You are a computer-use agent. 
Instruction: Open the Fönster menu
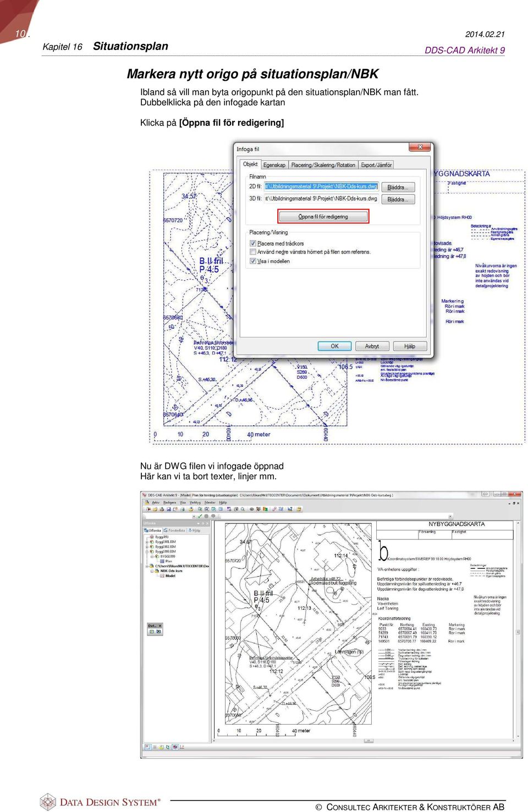210,502
